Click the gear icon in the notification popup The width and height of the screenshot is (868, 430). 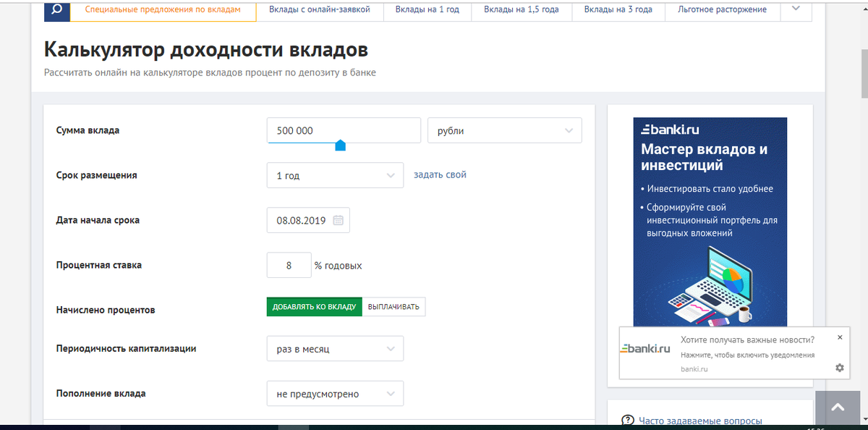point(839,368)
